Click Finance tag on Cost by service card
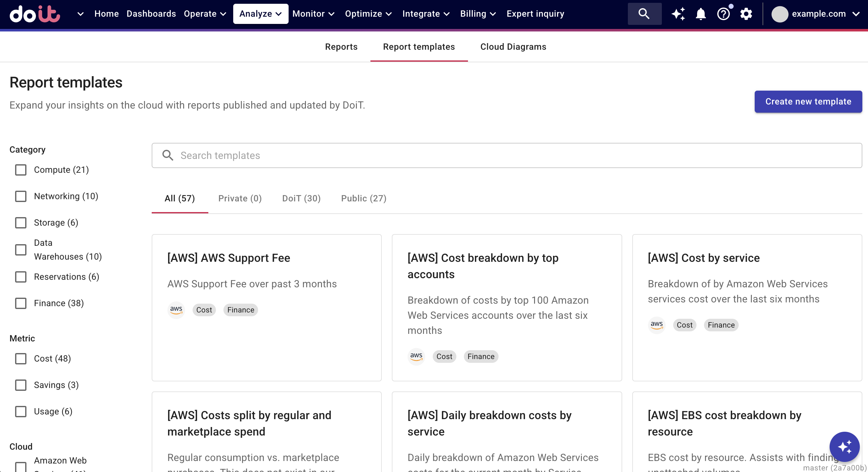Image resolution: width=868 pixels, height=472 pixels. (x=721, y=325)
